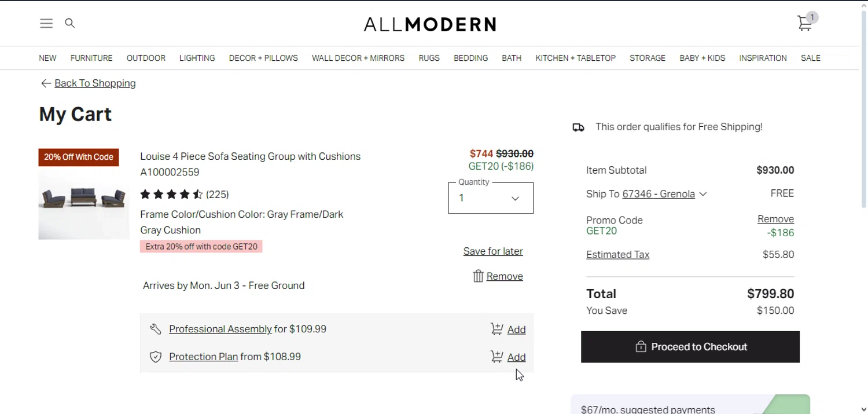Open the Estimated Tax link
Viewport: 868px width, 414px height.
[617, 255]
